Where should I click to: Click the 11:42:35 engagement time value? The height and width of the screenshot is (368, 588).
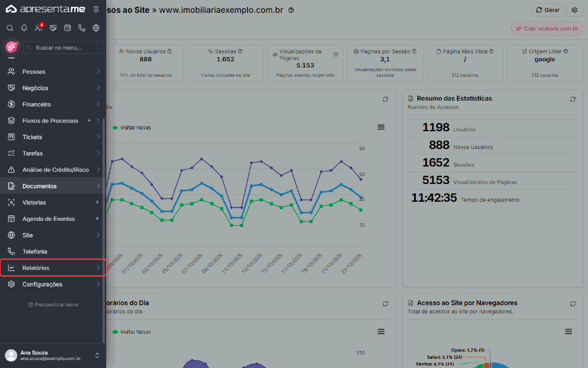(434, 197)
